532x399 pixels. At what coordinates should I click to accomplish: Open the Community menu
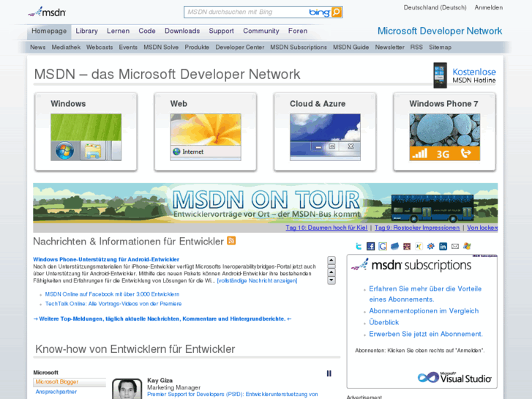tap(261, 31)
